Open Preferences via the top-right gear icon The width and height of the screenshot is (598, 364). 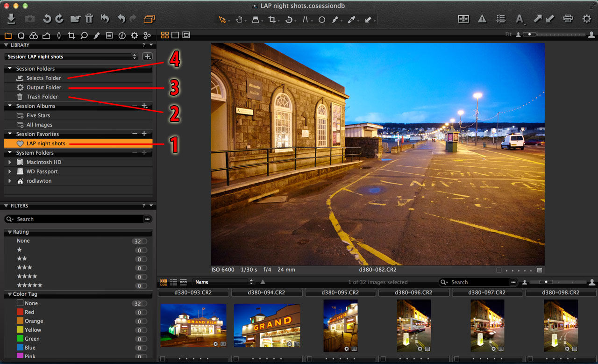[x=587, y=19]
